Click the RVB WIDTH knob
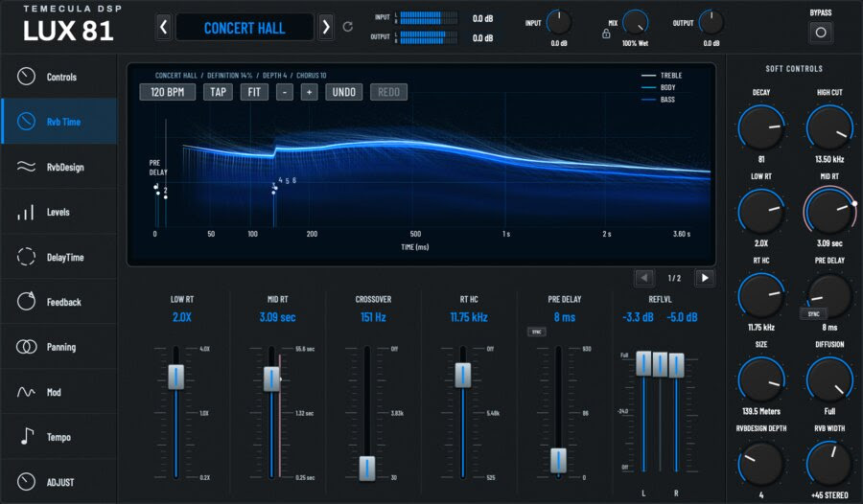The height and width of the screenshot is (504, 863). [x=829, y=464]
